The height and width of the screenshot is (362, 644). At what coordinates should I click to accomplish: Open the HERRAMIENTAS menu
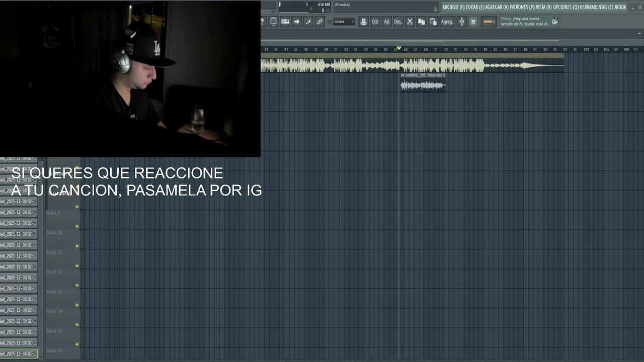pos(597,7)
